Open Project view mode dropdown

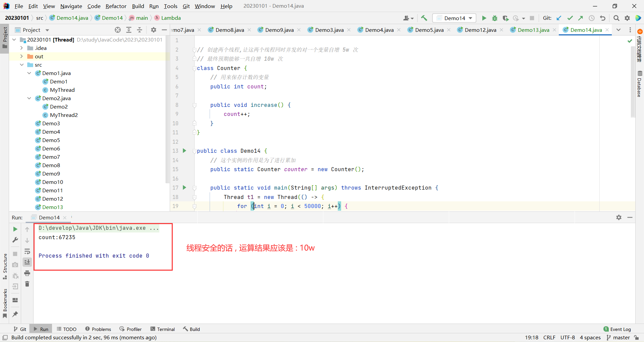click(47, 30)
